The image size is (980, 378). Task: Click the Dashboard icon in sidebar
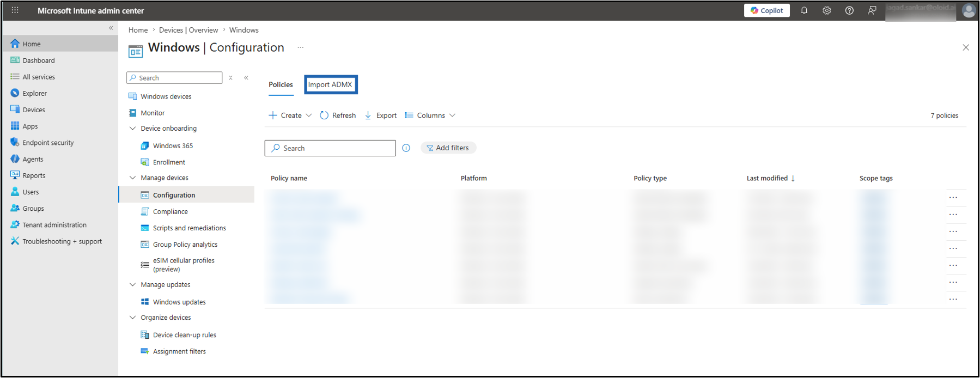point(15,60)
